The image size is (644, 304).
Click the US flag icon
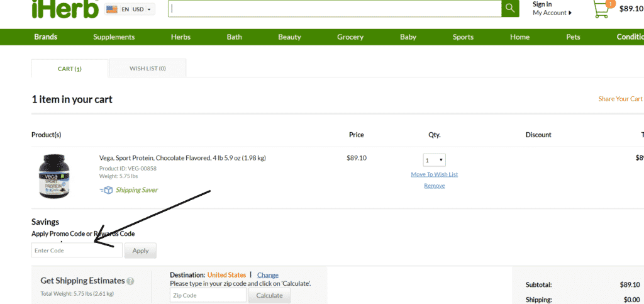pyautogui.click(x=112, y=9)
